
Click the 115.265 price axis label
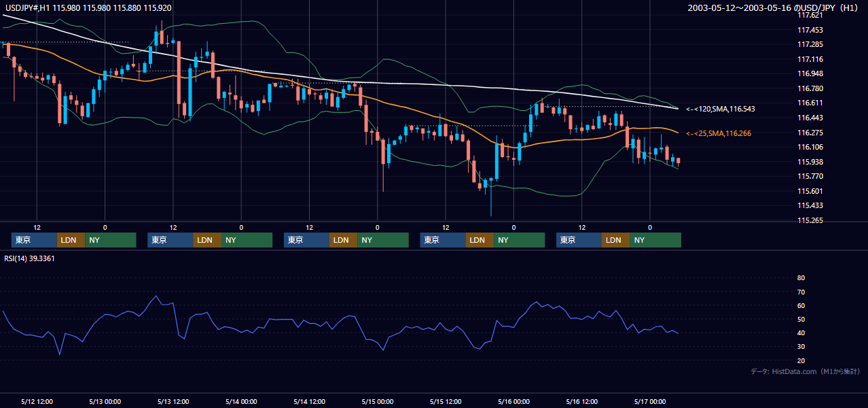[810, 220]
